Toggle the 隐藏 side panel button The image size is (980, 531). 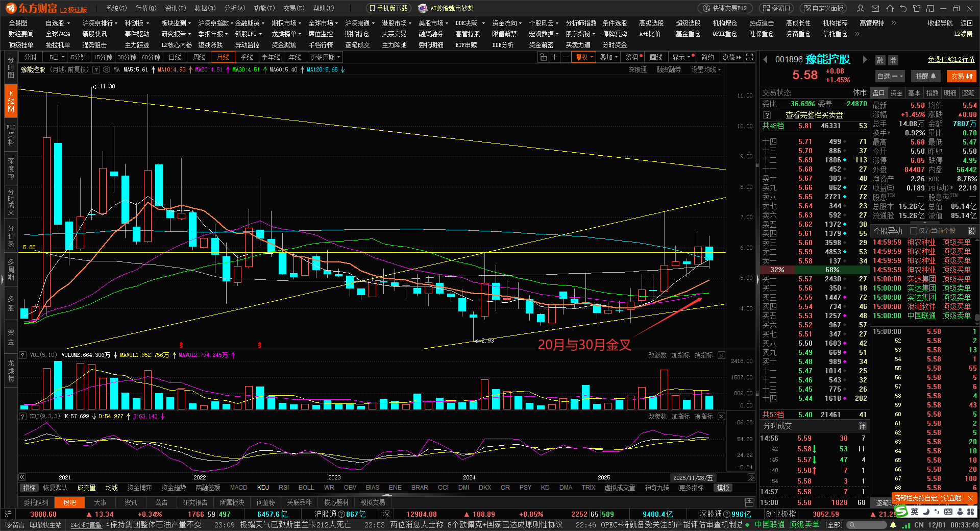(x=731, y=57)
